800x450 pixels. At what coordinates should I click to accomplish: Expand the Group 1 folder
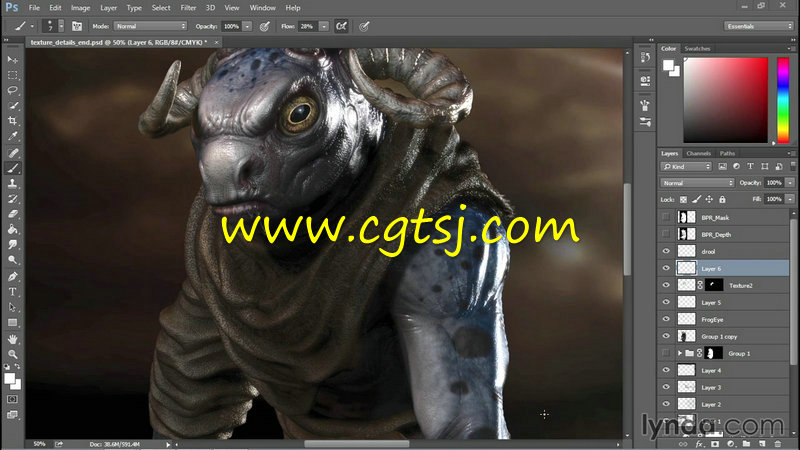click(x=680, y=353)
